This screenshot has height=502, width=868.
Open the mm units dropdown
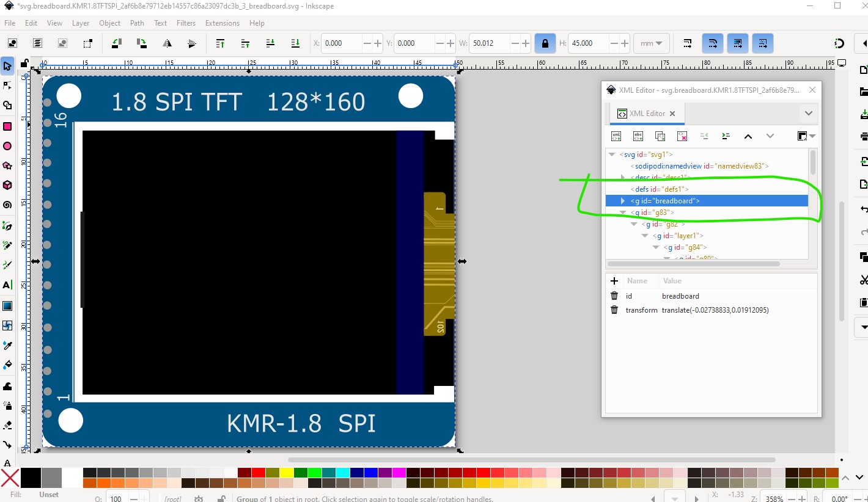click(x=651, y=43)
